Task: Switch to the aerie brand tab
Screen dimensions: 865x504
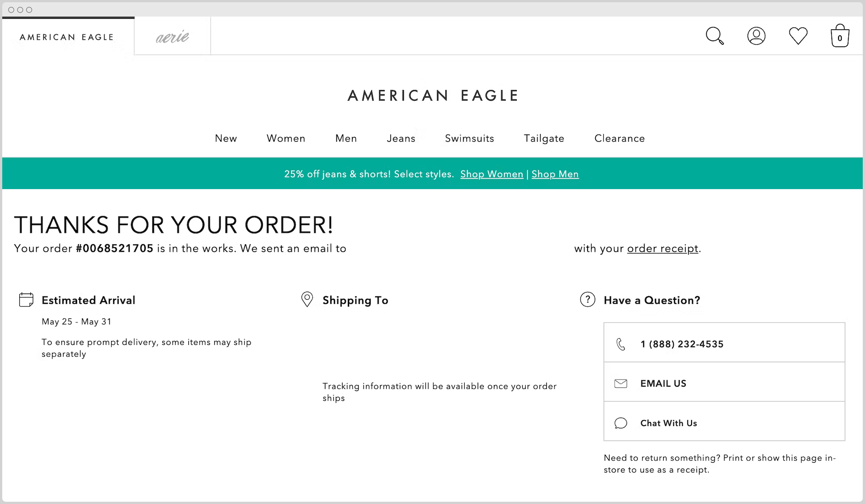Action: (172, 36)
